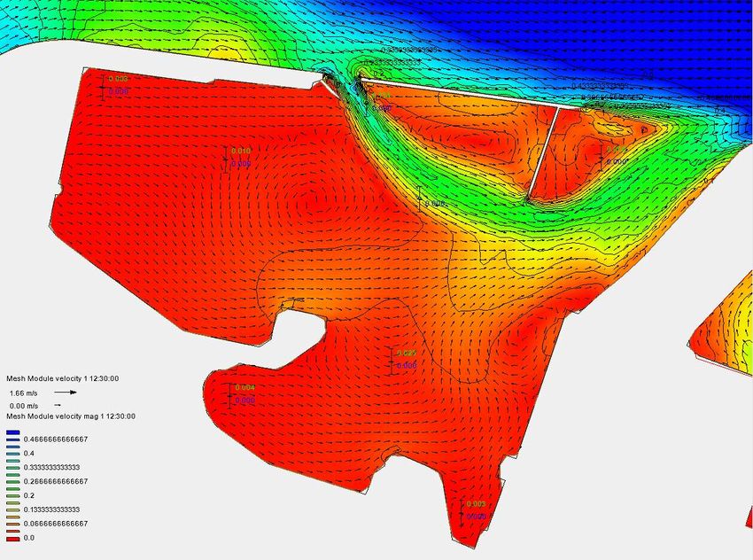This screenshot has width=753, height=560.
Task: Click the 0.4666666666667 legend swatch
Action: [12, 439]
